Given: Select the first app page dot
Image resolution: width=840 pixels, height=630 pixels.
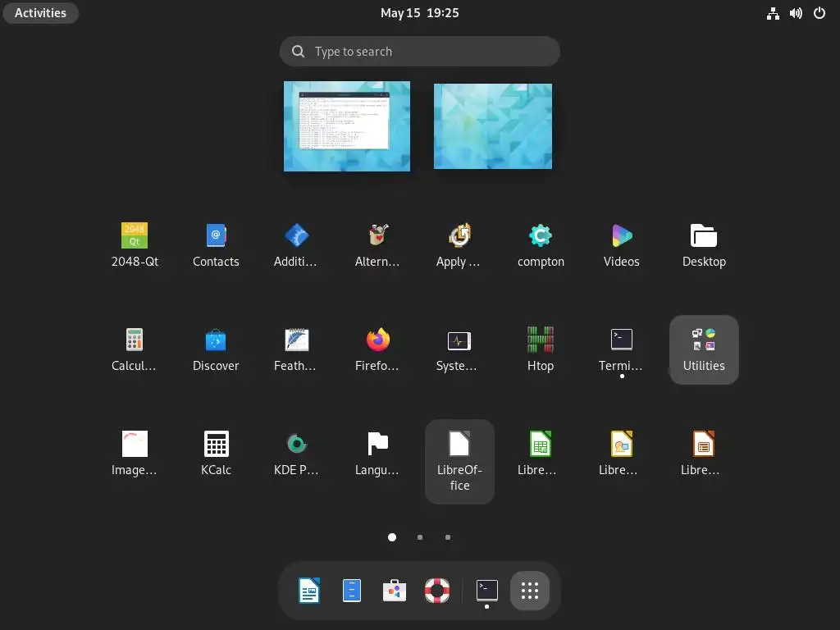Looking at the screenshot, I should [392, 537].
